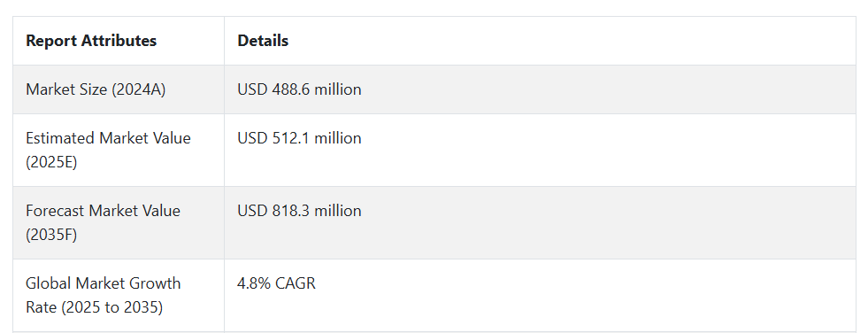Click the number 488.6 in the Details column

291,89
